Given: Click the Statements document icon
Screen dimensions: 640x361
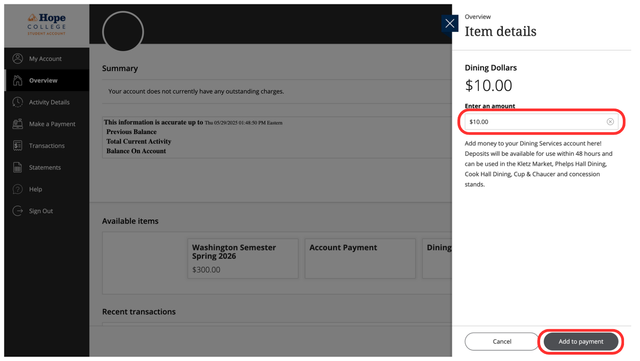Looking at the screenshot, I should (x=18, y=167).
